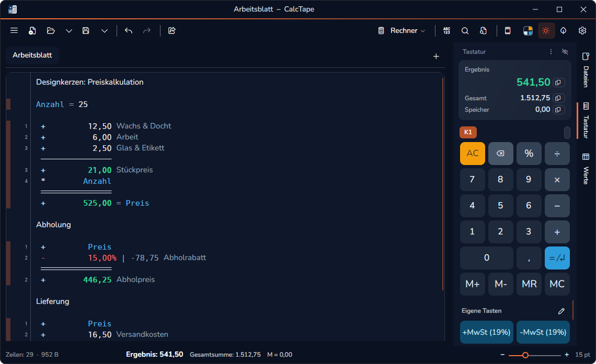This screenshot has height=364, width=596.
Task: Edit Eigene Tasten with pencil icon
Action: (561, 311)
